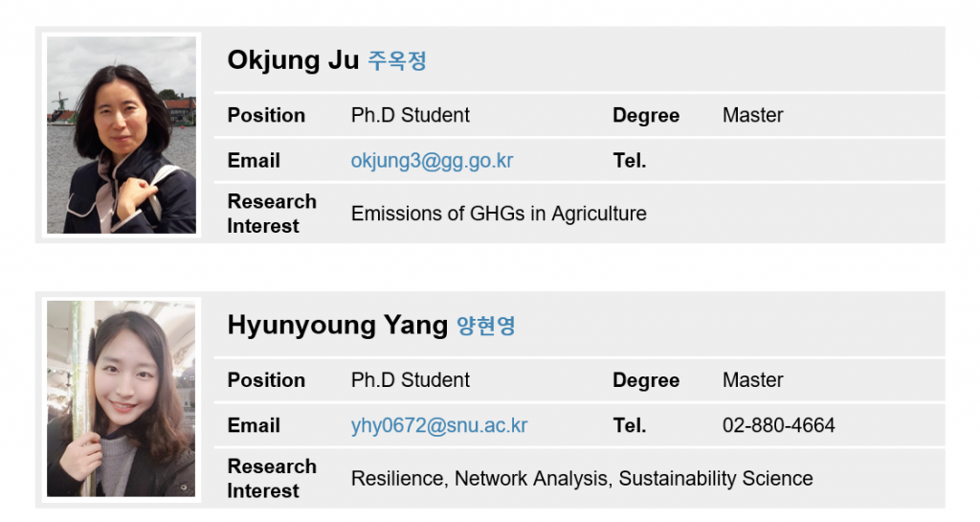Click Okjung Ju's Master degree value
Image resolution: width=980 pixels, height=522 pixels.
[752, 115]
